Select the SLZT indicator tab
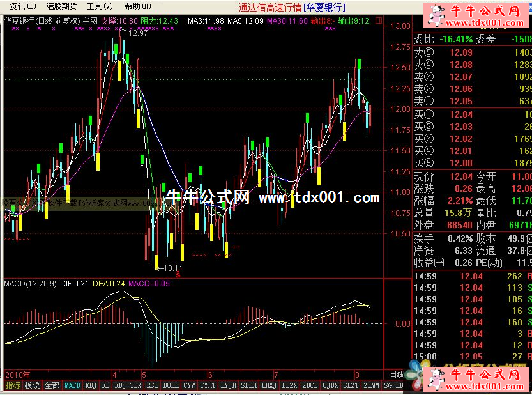 click(x=351, y=385)
